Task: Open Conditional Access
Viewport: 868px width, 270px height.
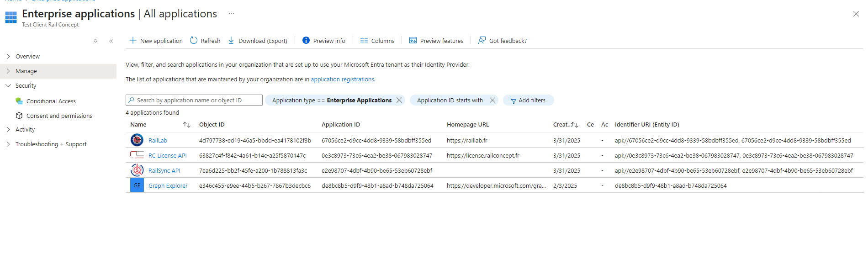Action: click(51, 101)
